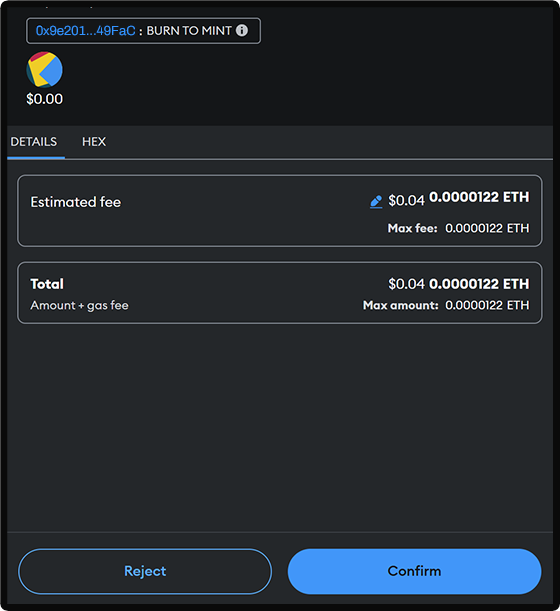Click the Amount + gas fee text
The width and height of the screenshot is (560, 611).
(x=79, y=306)
